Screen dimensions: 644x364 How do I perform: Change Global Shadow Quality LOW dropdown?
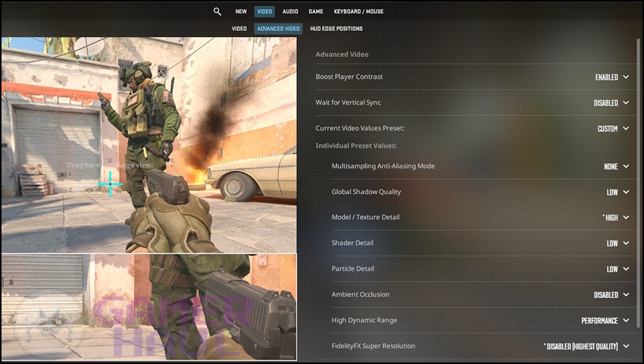[618, 192]
